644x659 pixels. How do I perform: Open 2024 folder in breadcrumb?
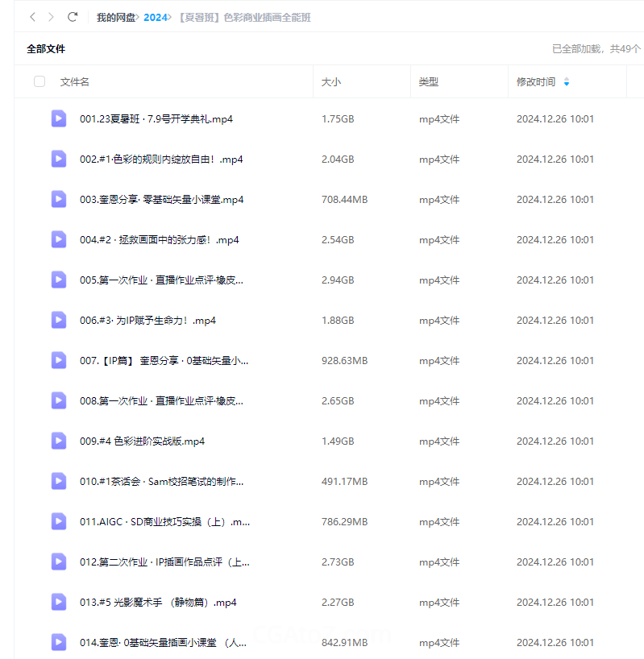(x=156, y=18)
